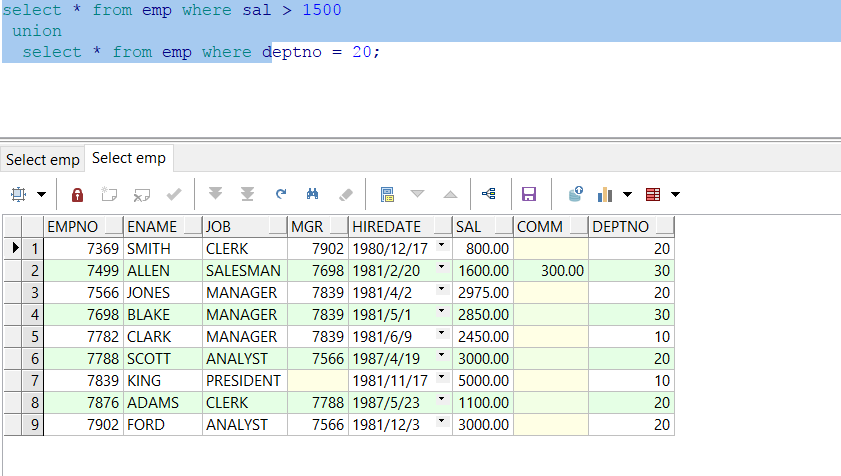Open the grid mode dropdown arrow
Viewport: 841px width, 476px height.
pyautogui.click(x=41, y=194)
